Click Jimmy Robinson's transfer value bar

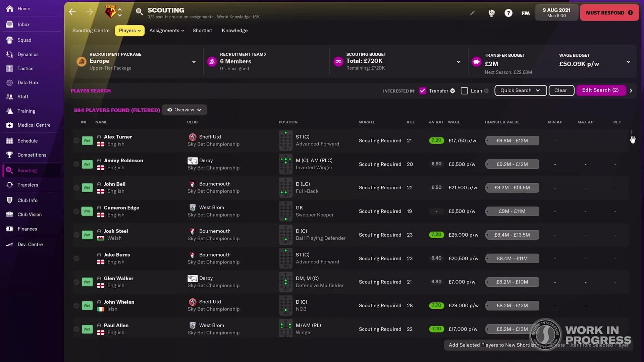pos(512,164)
